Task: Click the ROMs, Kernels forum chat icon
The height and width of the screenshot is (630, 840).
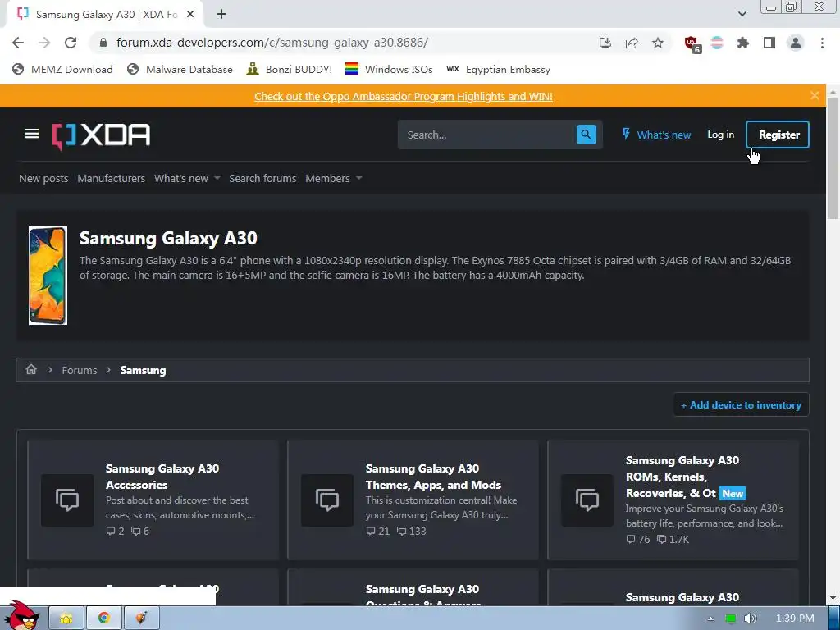Action: [x=587, y=500]
